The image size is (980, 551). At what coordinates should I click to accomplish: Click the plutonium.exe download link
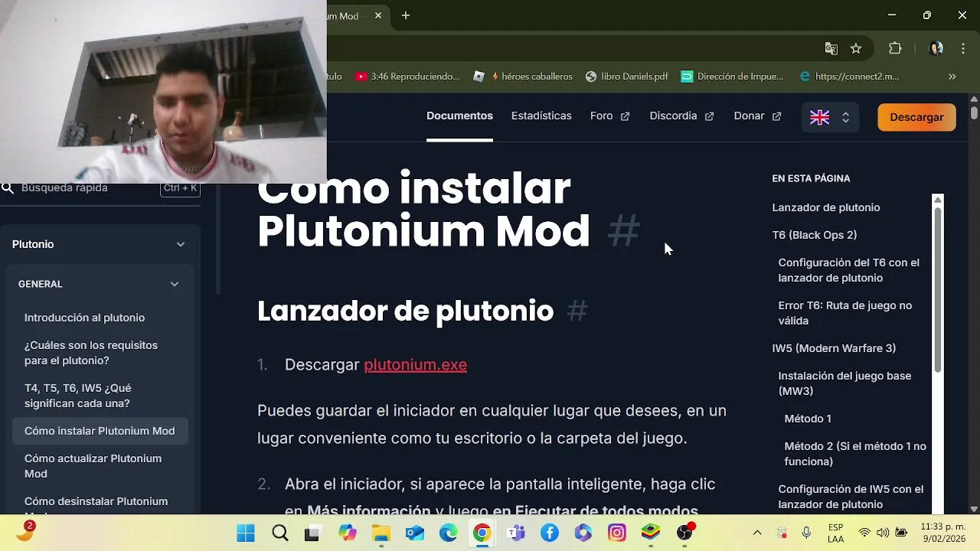pos(415,365)
